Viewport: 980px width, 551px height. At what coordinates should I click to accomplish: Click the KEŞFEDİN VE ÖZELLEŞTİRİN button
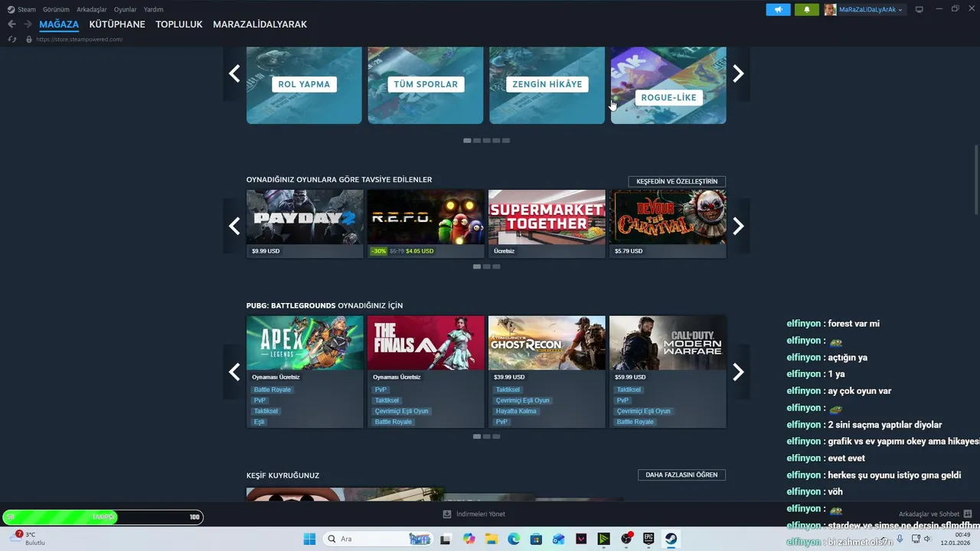pyautogui.click(x=677, y=181)
